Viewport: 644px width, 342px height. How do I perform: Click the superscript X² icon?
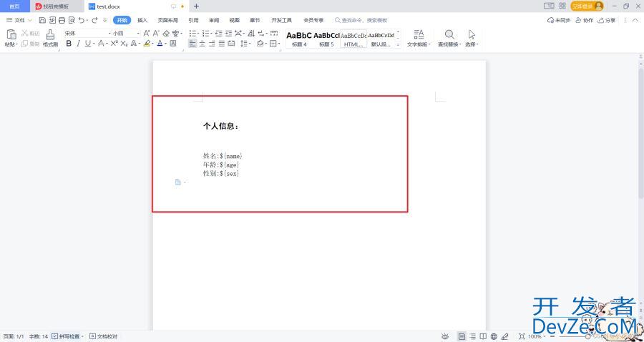click(114, 44)
